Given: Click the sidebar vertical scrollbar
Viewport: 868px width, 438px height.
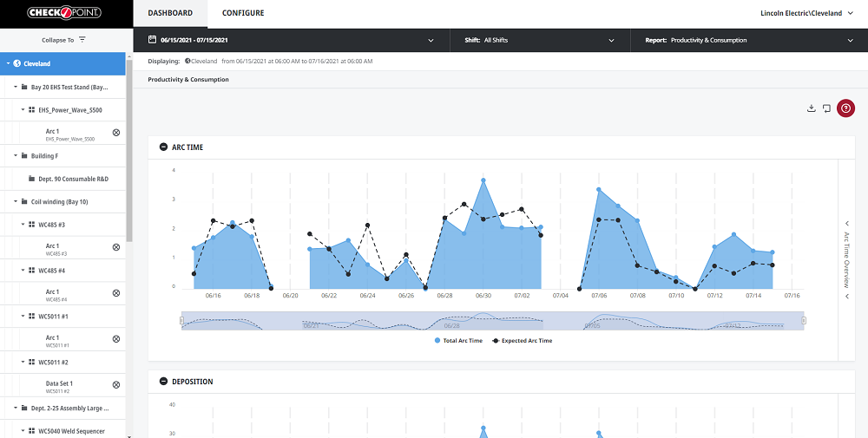Looking at the screenshot, I should tap(129, 149).
